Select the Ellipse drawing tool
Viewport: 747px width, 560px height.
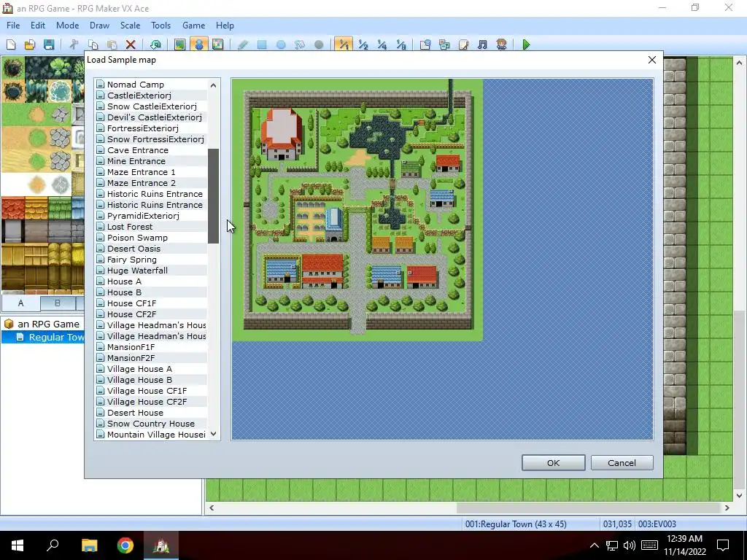click(281, 44)
